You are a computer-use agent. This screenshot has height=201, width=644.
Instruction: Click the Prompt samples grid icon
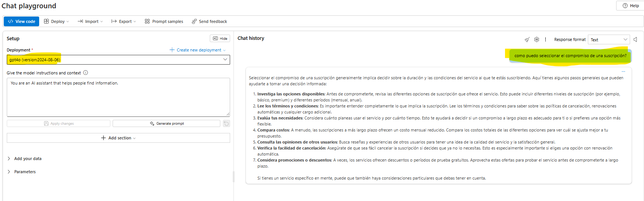(x=147, y=21)
